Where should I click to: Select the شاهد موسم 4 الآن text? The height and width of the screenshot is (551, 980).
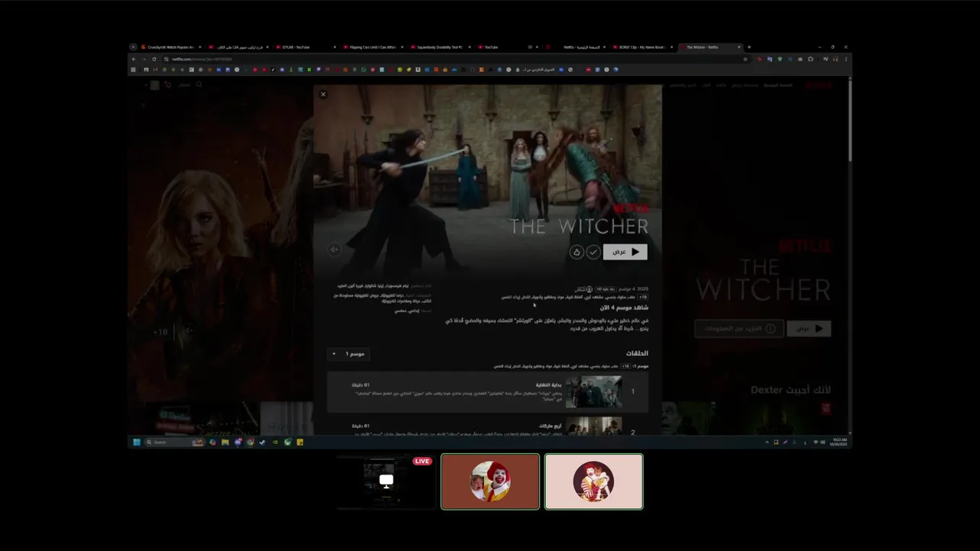point(622,308)
